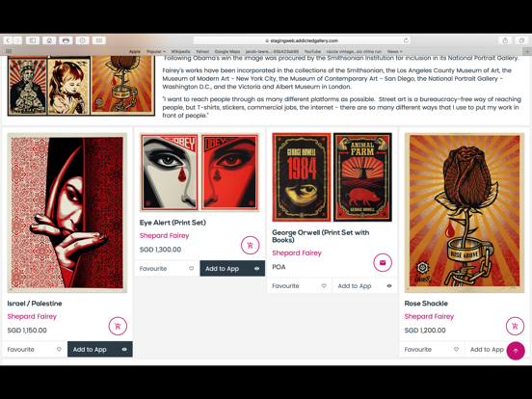This screenshot has height=399, width=532.
Task: Open Shepard Fairey link under Eye Alert
Action: tap(164, 235)
